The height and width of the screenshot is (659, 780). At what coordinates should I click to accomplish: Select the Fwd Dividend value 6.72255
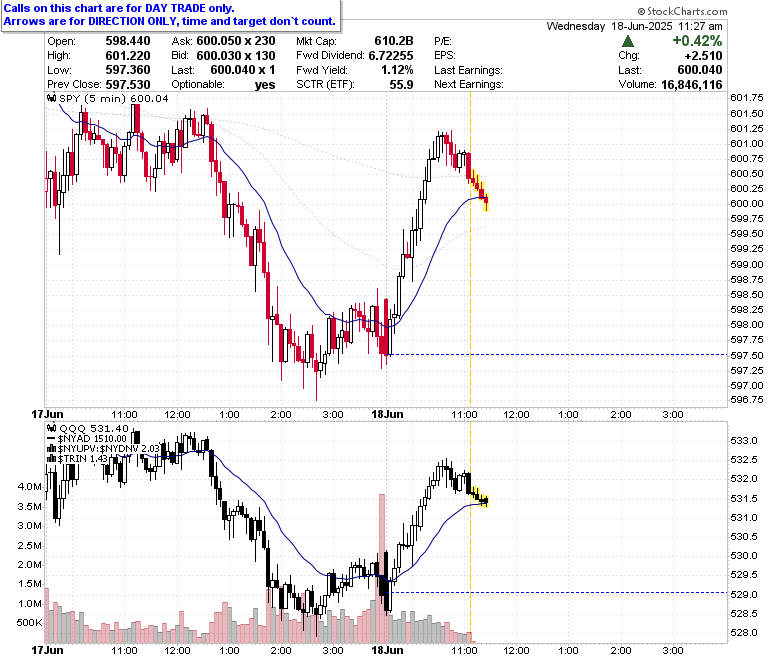(391, 56)
